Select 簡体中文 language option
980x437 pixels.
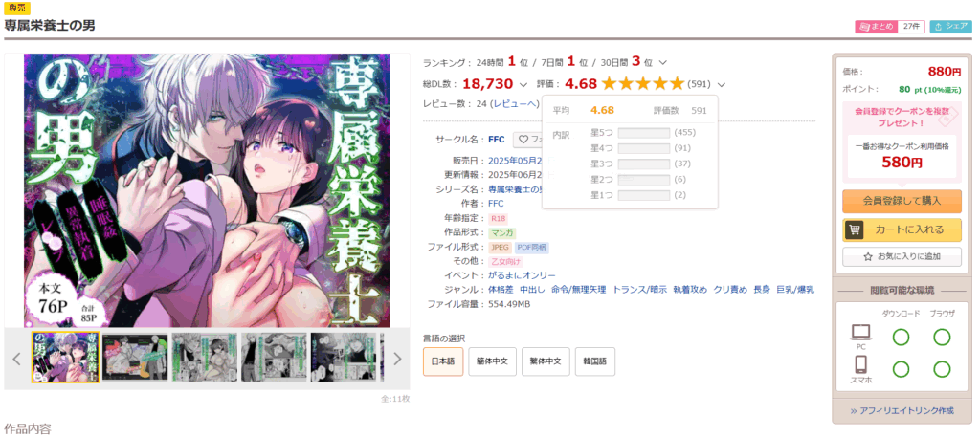tap(493, 361)
